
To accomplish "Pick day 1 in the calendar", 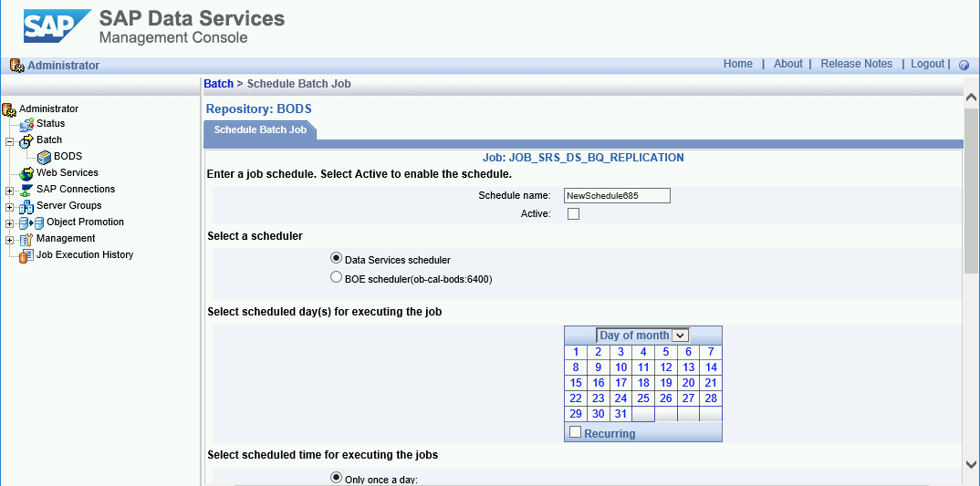I will coord(576,352).
